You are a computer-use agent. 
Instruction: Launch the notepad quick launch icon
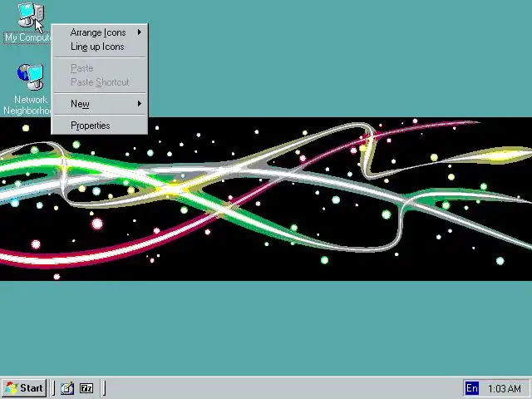coord(67,388)
